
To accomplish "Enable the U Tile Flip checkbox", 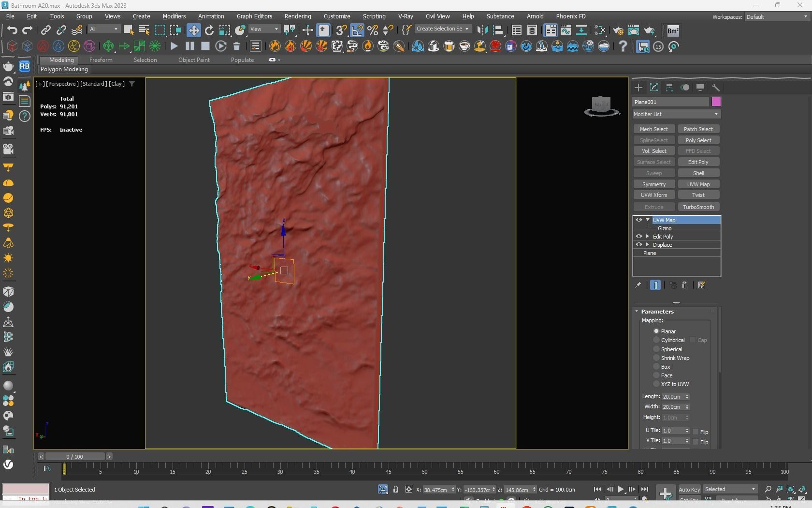I will coord(696,432).
